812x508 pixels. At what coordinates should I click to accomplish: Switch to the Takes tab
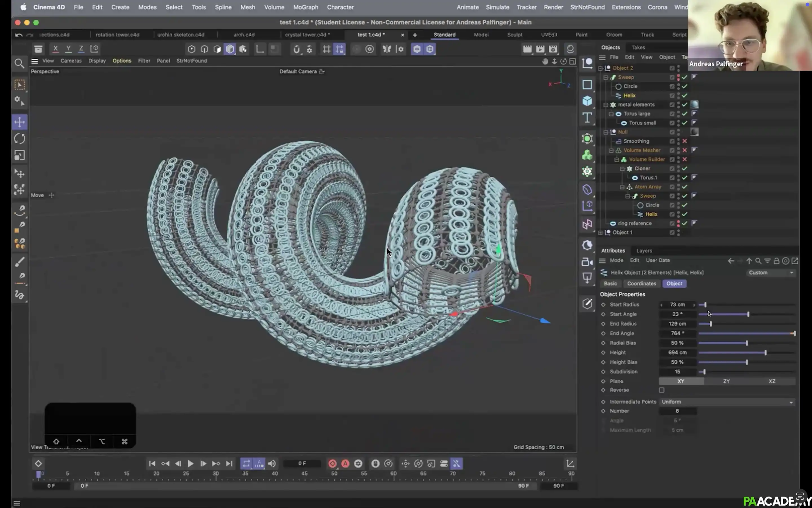(x=638, y=47)
